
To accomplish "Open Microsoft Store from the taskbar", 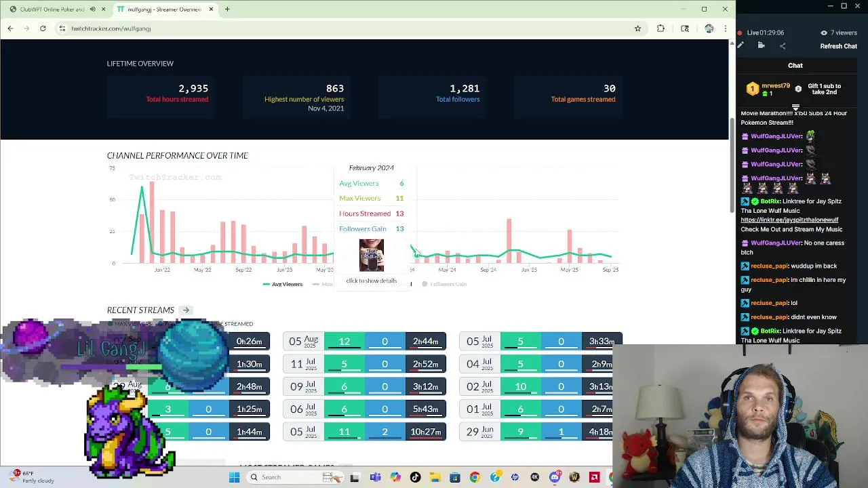I will [x=455, y=477].
